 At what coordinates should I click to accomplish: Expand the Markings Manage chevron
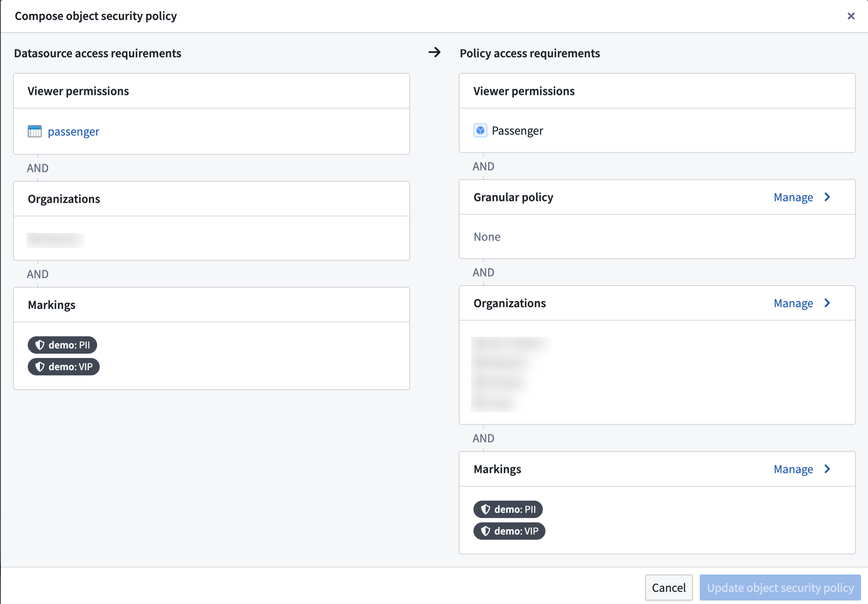coord(828,469)
